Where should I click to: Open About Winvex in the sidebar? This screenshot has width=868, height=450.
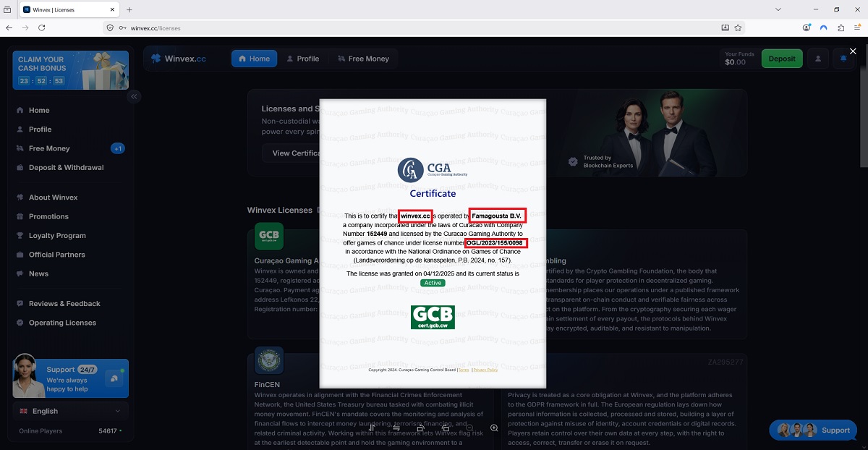pyautogui.click(x=70, y=198)
